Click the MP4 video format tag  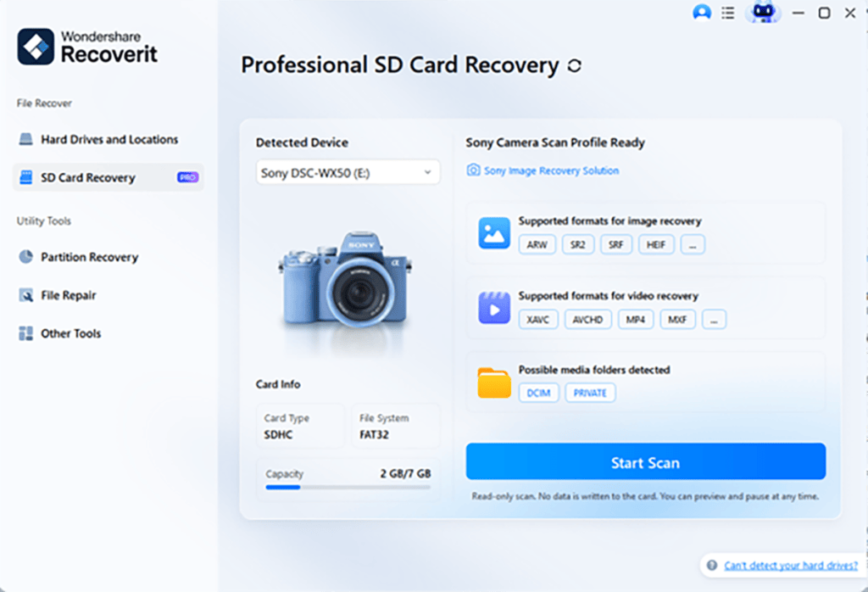click(x=636, y=320)
